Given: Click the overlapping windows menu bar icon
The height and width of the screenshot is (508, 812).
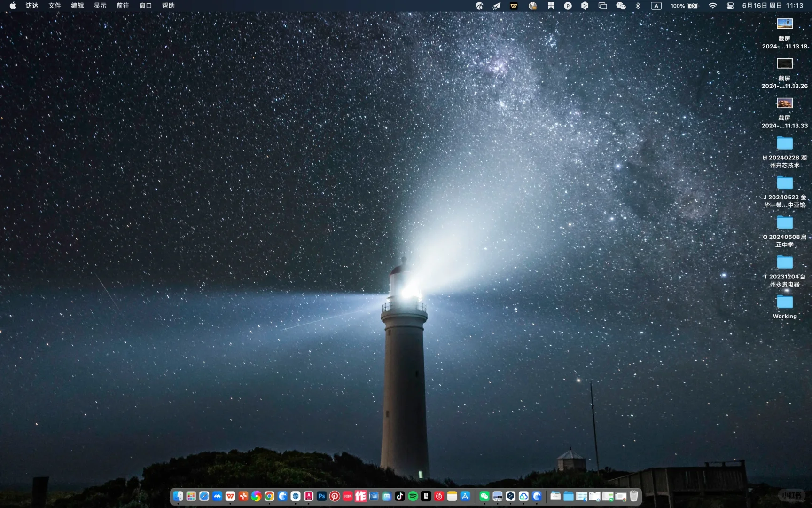Looking at the screenshot, I should (x=602, y=6).
